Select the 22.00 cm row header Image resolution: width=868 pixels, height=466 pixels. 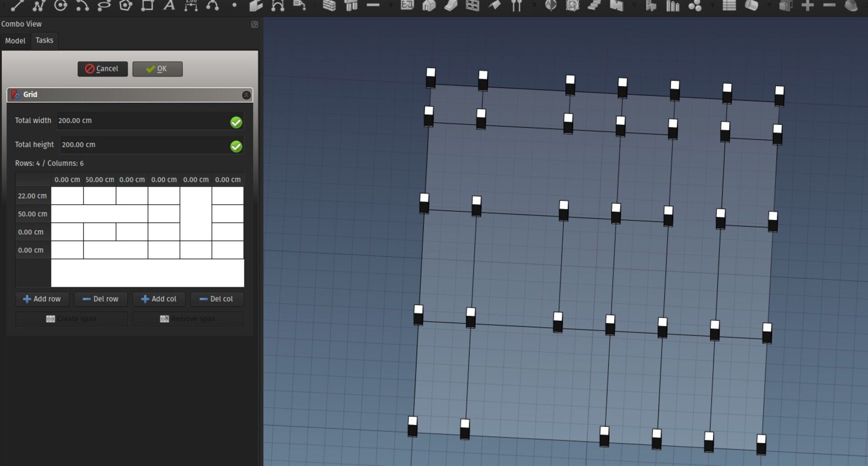point(33,196)
